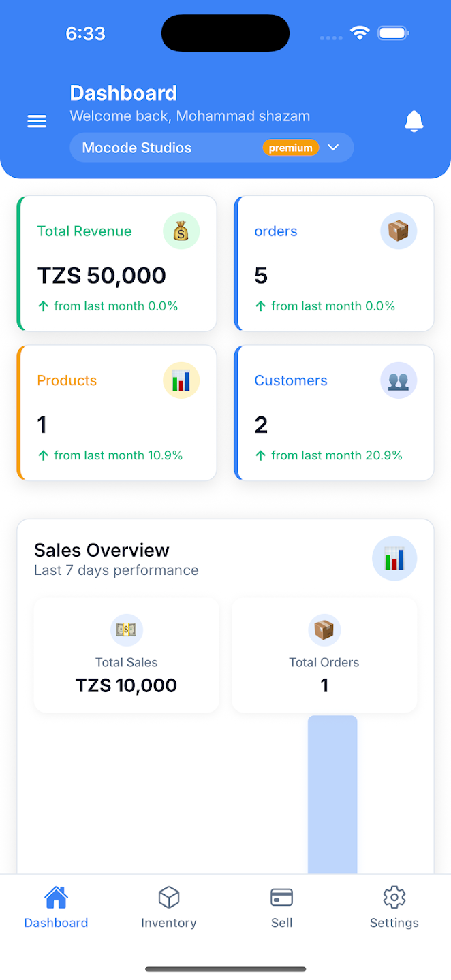Click the package icon on orders card
This screenshot has height=980, width=451.
[398, 231]
